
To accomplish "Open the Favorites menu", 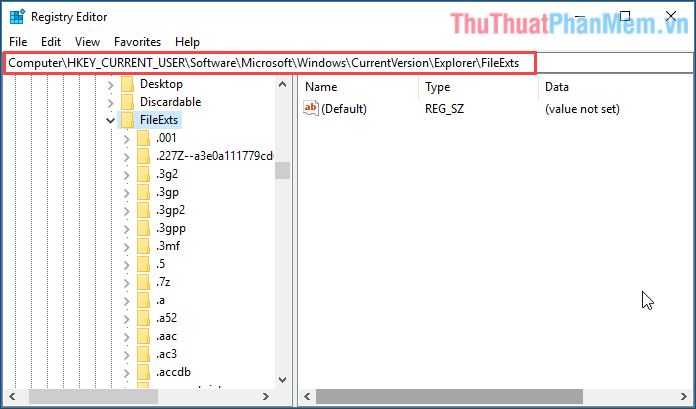I will point(138,42).
